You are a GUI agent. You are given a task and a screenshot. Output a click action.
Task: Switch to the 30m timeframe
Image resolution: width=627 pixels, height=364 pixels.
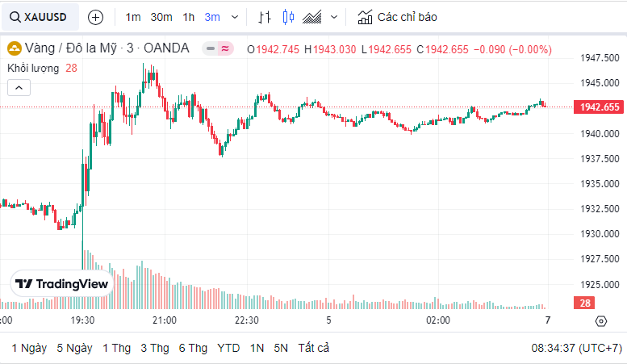point(161,17)
